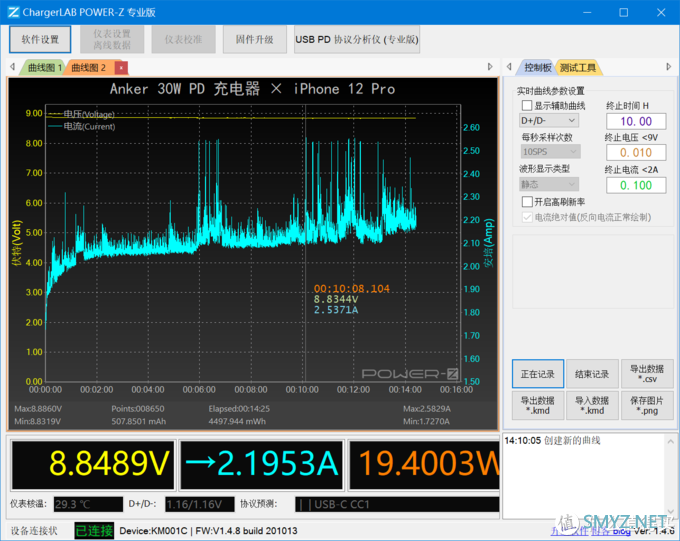Click the 507.8501 mAh capacity value
The height and width of the screenshot is (541, 680).
click(x=138, y=421)
